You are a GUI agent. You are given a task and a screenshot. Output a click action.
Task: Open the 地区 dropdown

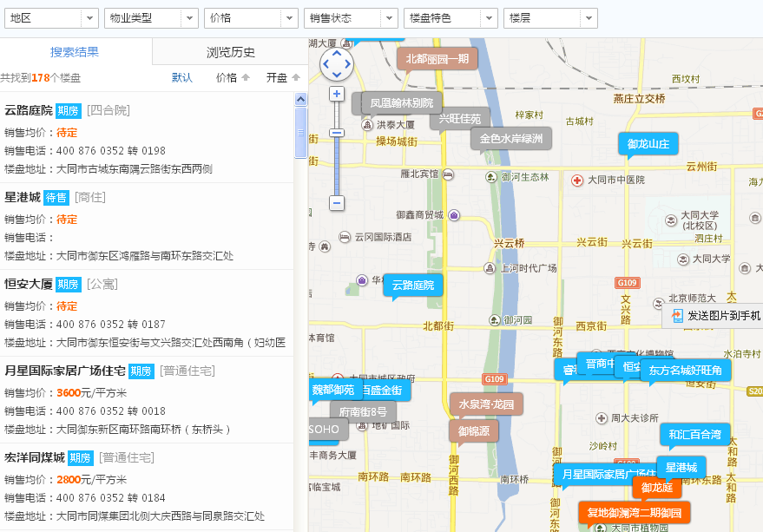[51, 18]
